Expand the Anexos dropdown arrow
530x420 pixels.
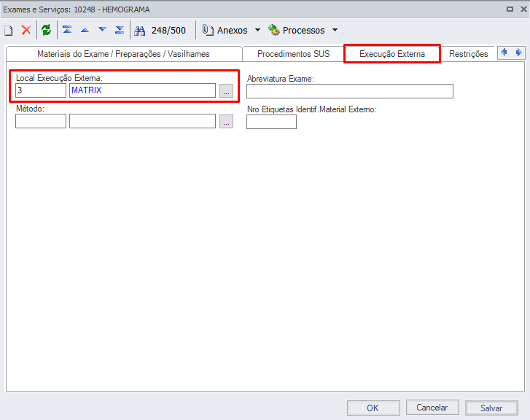click(x=257, y=30)
